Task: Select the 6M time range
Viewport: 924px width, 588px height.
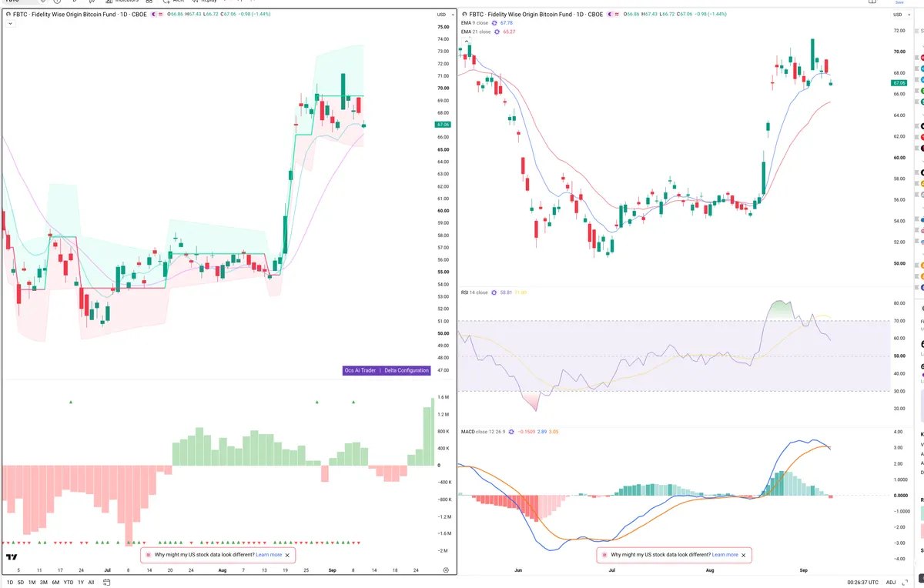Action: coord(55,583)
